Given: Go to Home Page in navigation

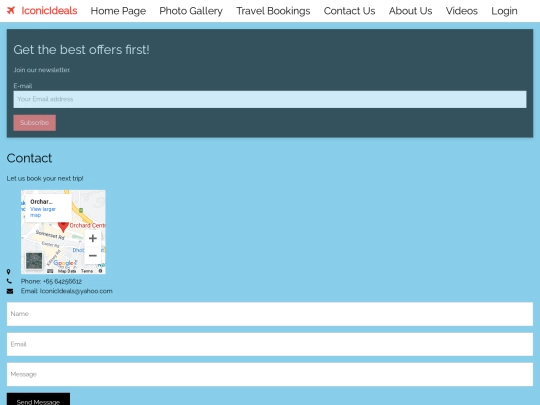Looking at the screenshot, I should [118, 11].
